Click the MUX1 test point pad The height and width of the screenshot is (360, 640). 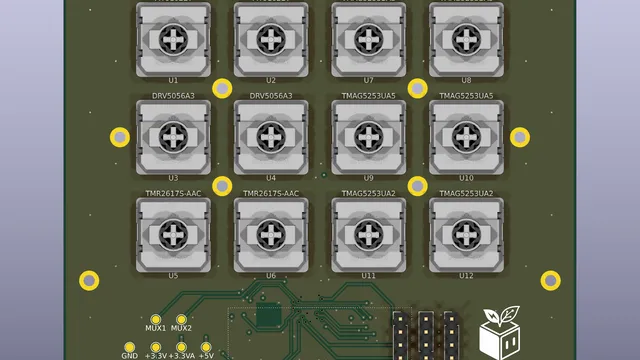click(x=156, y=319)
